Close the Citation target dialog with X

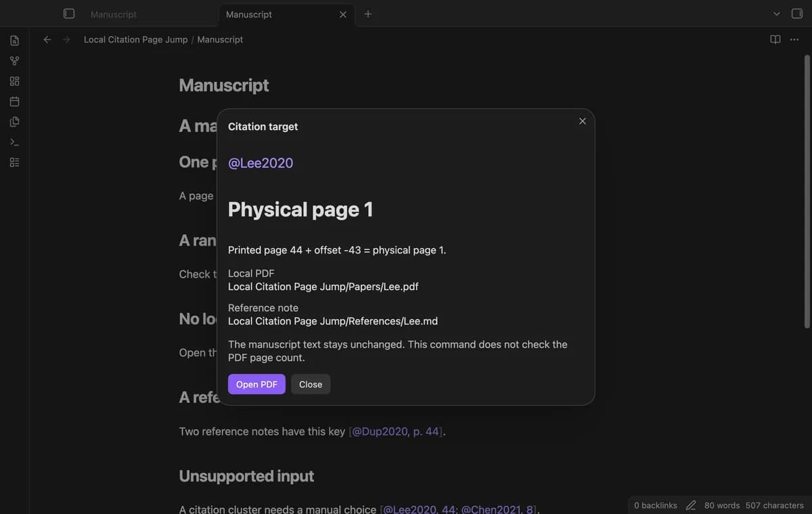click(582, 121)
